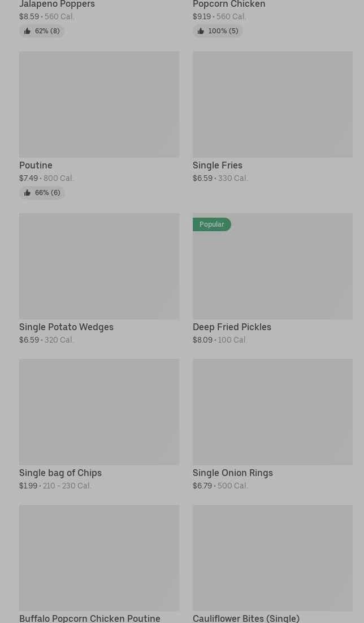Click thumbs-up icon on Jalapeno Poppers rating
Screen dimensions: 364x623
[27, 31]
